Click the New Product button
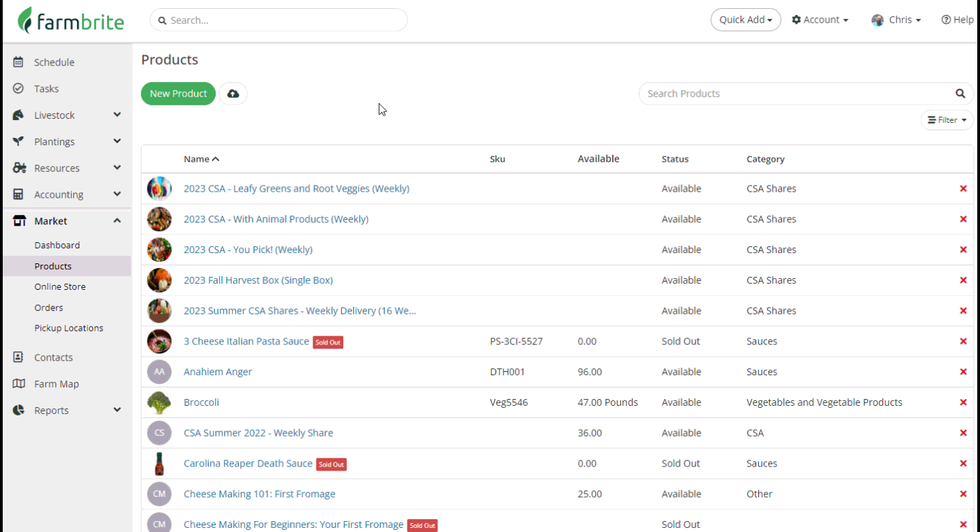This screenshot has width=980, height=532. [178, 93]
